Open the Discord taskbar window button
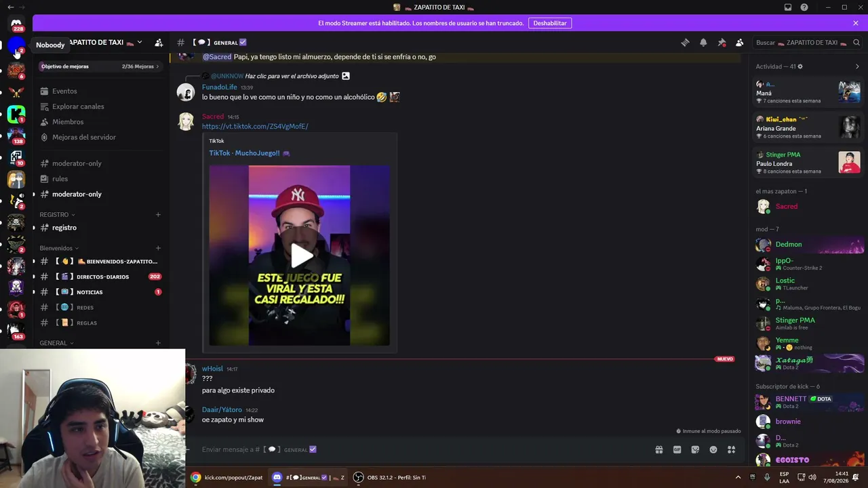 click(x=308, y=477)
